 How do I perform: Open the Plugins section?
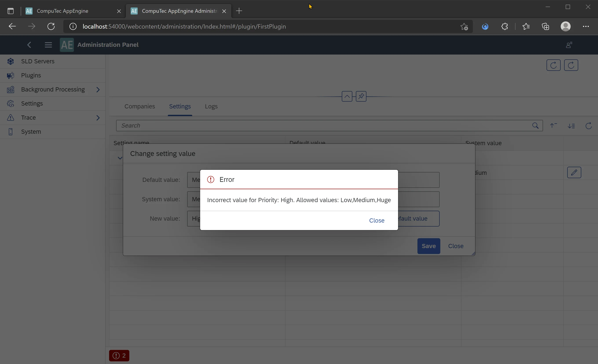coord(31,75)
